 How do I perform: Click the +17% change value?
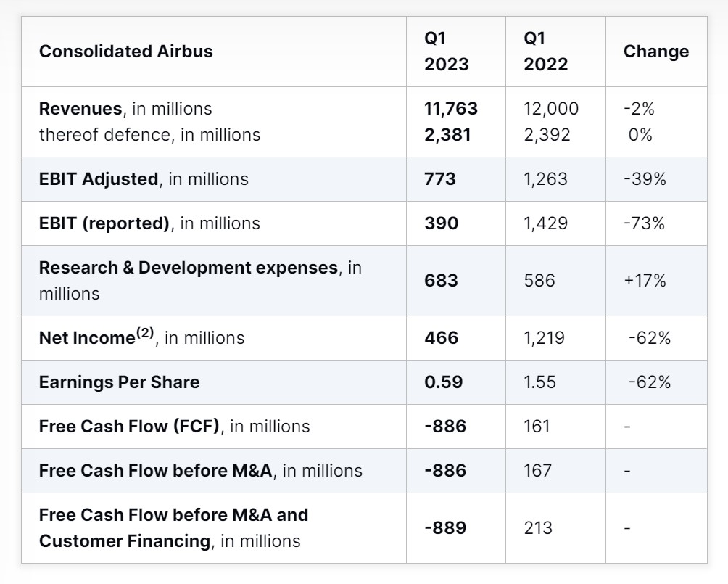click(645, 281)
